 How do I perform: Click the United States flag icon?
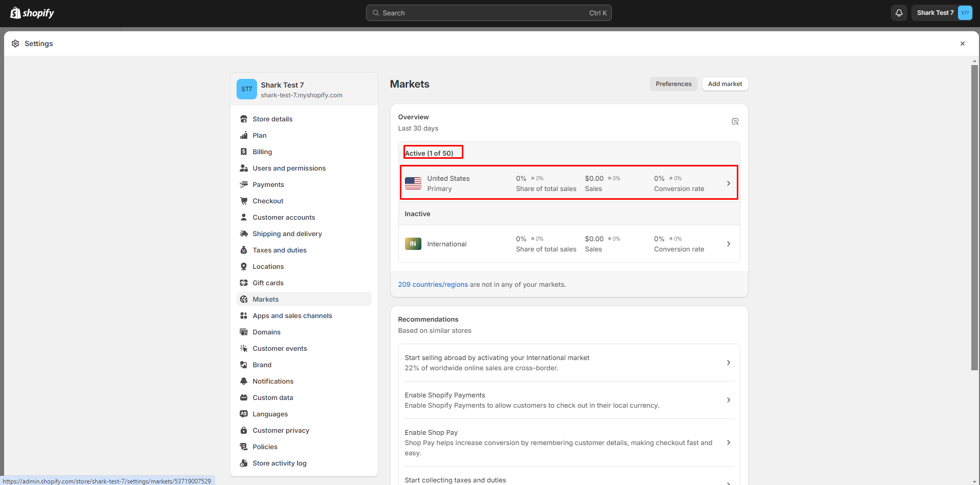pyautogui.click(x=413, y=183)
